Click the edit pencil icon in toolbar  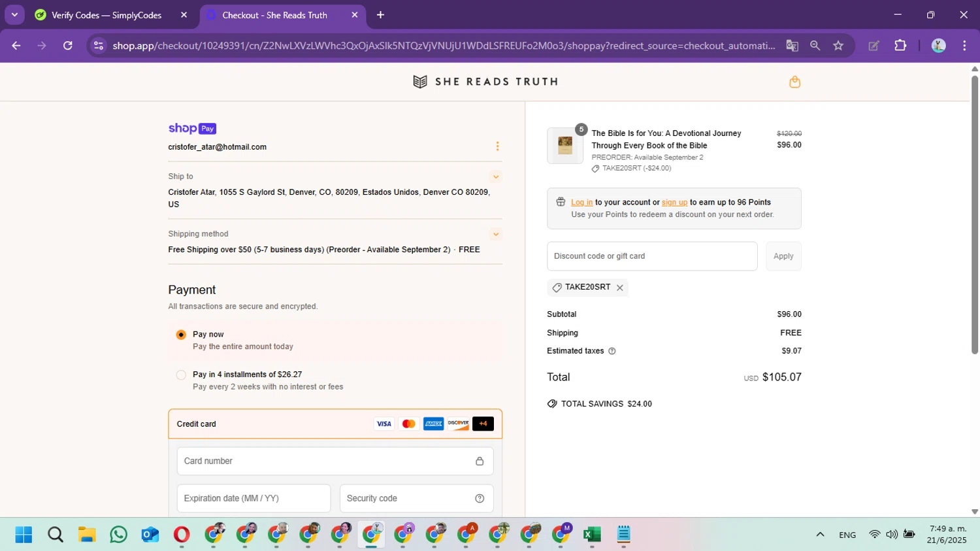click(874, 46)
